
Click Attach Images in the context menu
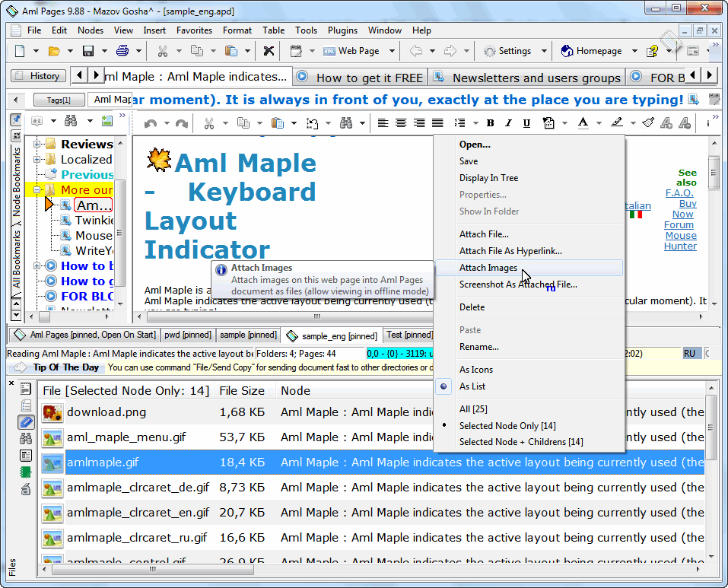[529, 268]
